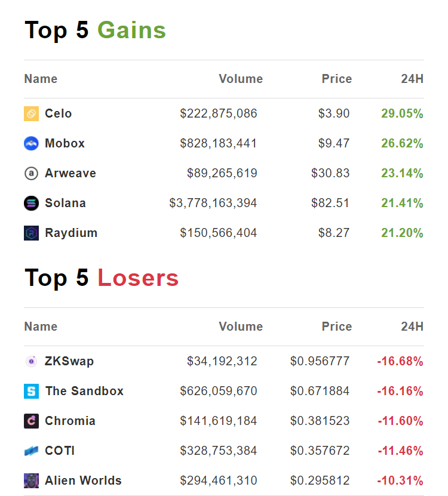Click the Arweave coin icon
The height and width of the screenshot is (496, 448).
(31, 173)
